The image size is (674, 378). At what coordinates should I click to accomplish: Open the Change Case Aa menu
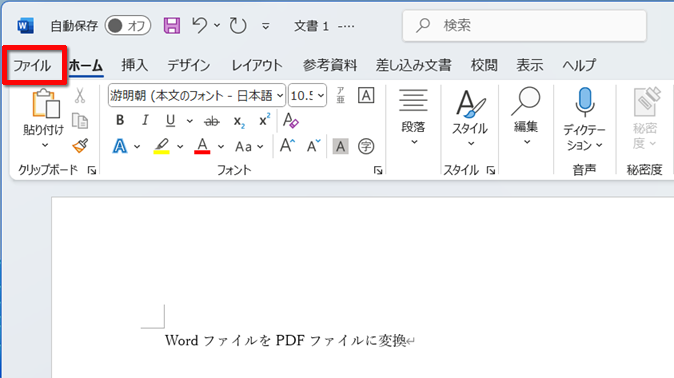click(x=249, y=147)
